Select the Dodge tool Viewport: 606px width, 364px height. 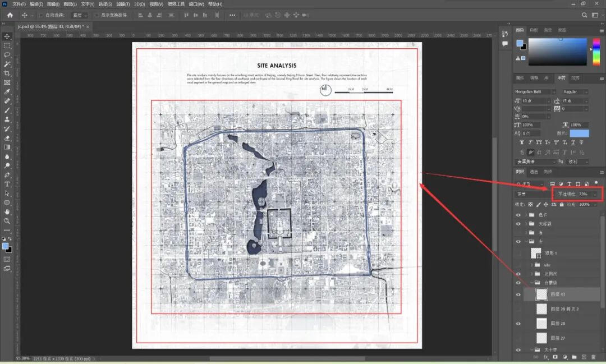pos(7,166)
